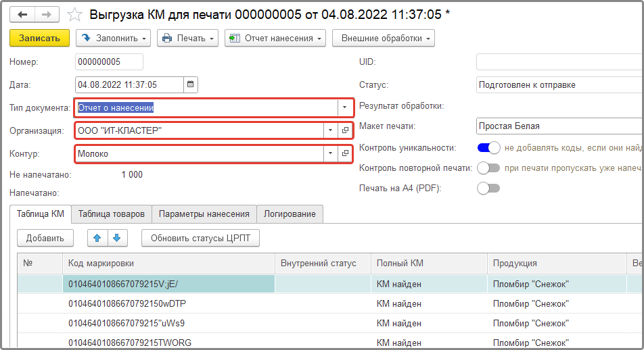The width and height of the screenshot is (644, 350).
Task: Click the Внутренний статус column header
Action: point(323,264)
